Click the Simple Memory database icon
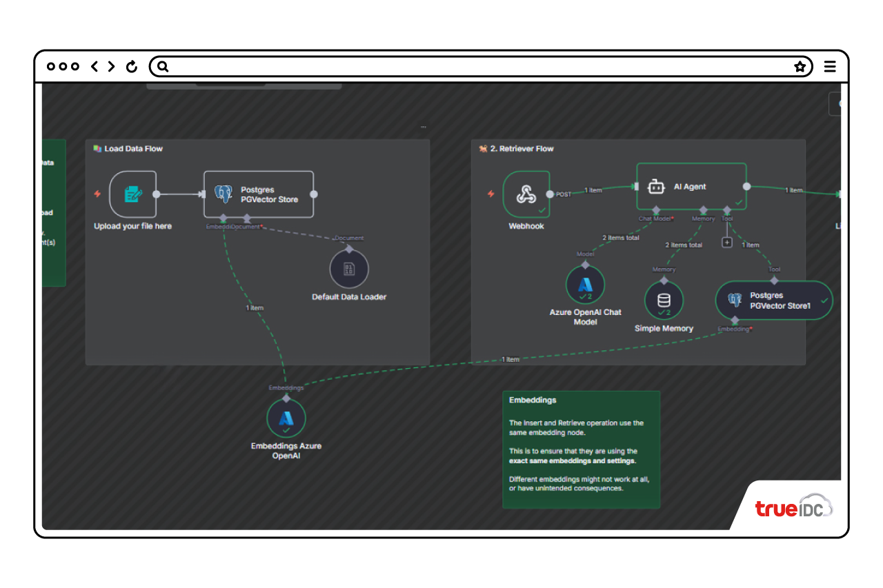This screenshot has height=588, width=883. coord(664,300)
